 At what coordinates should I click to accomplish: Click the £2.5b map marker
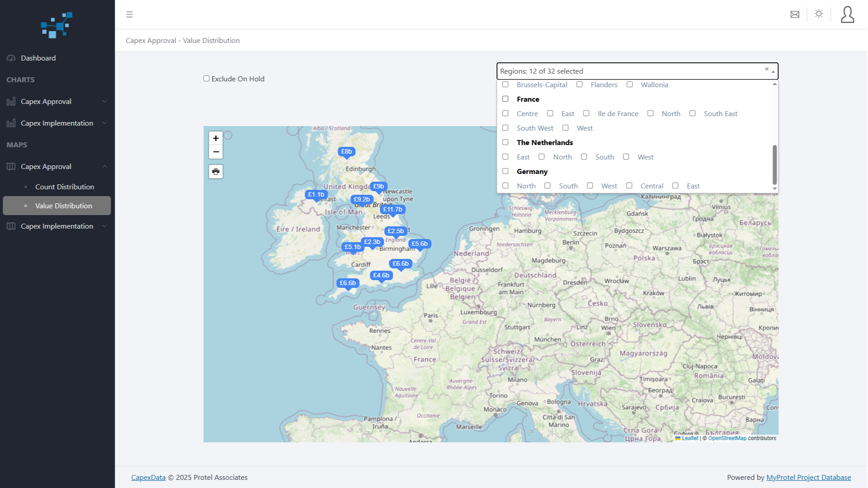coord(396,231)
